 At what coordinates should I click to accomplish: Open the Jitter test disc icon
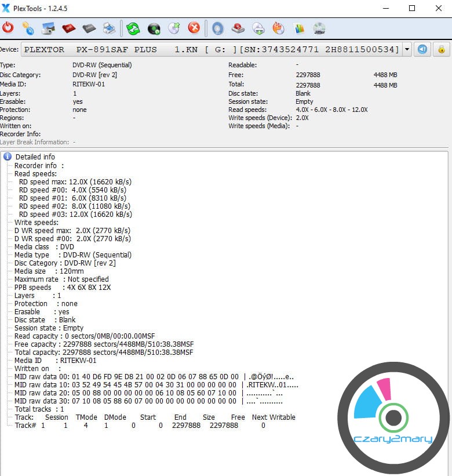click(319, 28)
